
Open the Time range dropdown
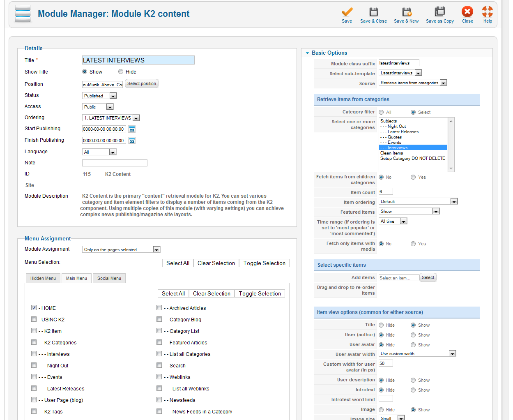393,221
